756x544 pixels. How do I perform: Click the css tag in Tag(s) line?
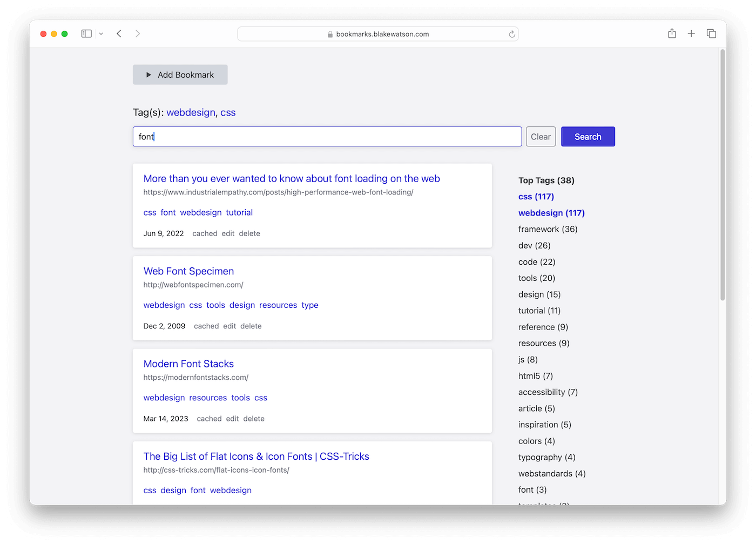pyautogui.click(x=228, y=112)
